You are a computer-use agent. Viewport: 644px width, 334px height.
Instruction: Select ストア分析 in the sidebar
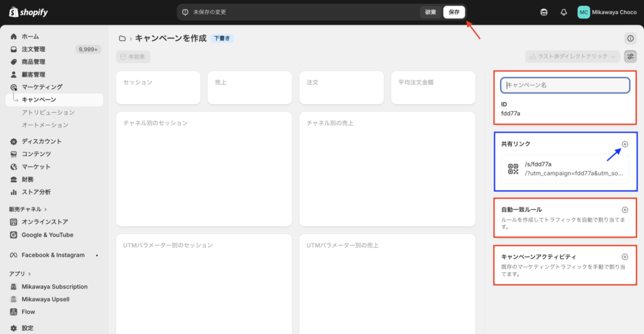[x=36, y=192]
